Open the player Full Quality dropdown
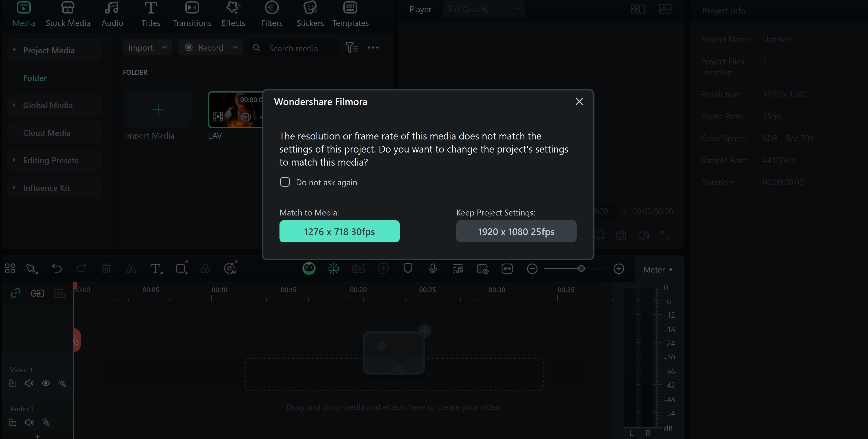 coord(483,9)
